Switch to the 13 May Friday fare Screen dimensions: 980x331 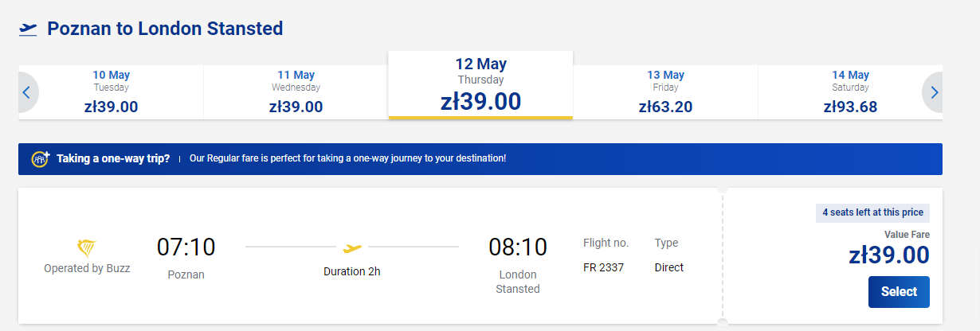coord(665,92)
